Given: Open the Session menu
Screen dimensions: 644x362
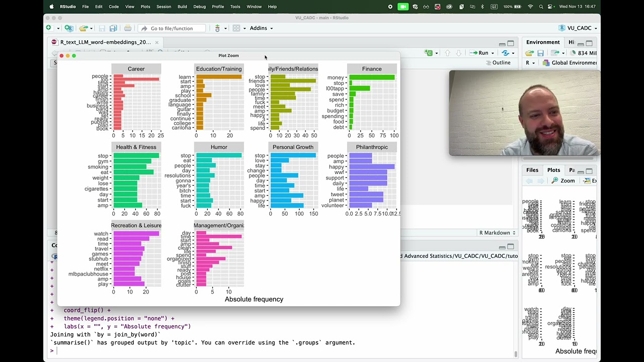Looking at the screenshot, I should 164,7.
